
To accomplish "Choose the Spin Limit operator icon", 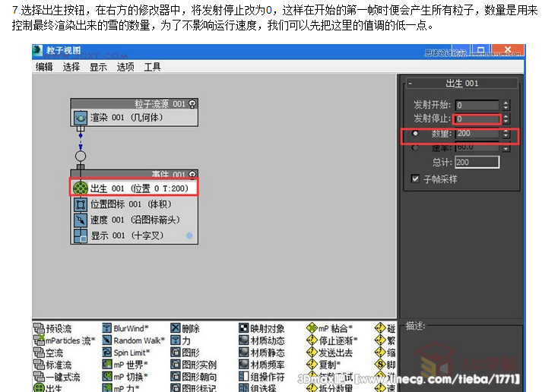I will click(107, 352).
